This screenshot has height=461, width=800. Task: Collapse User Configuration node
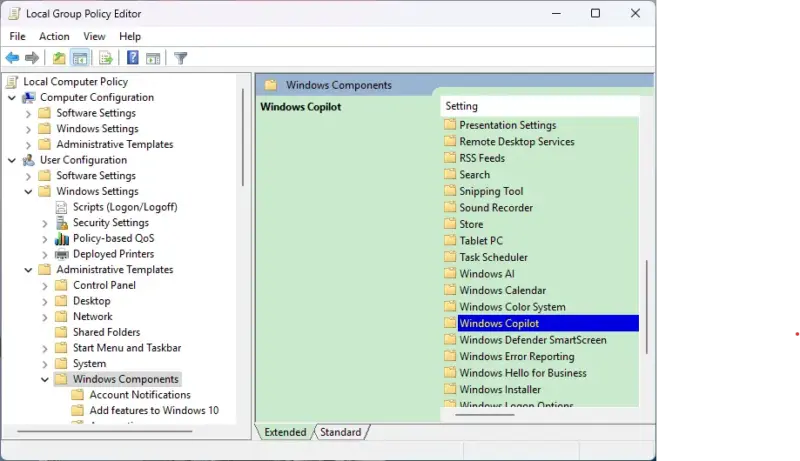pyautogui.click(x=12, y=160)
